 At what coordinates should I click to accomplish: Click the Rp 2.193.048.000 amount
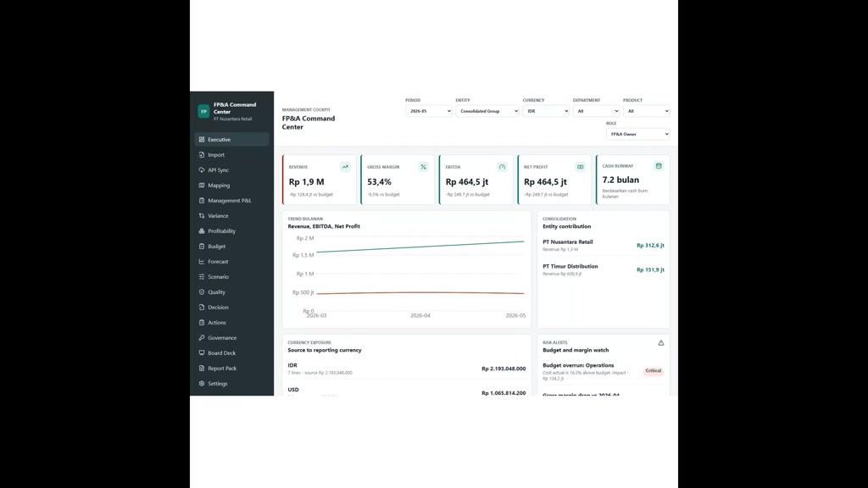point(504,369)
